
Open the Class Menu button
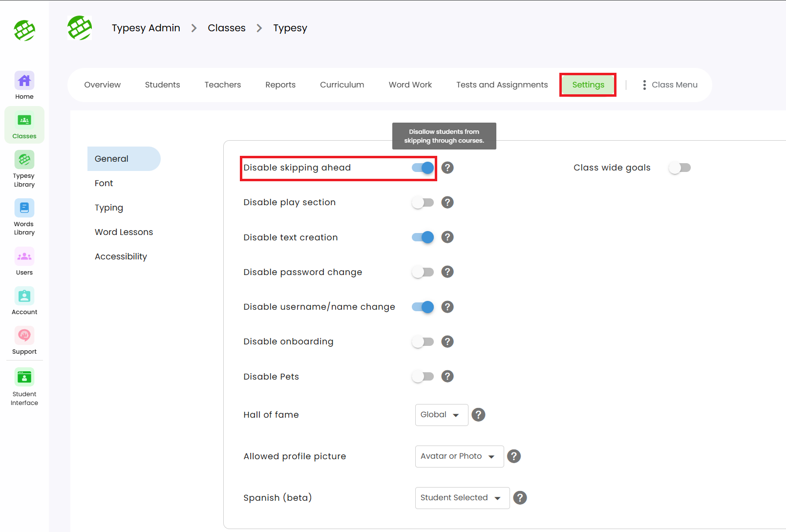pyautogui.click(x=670, y=85)
